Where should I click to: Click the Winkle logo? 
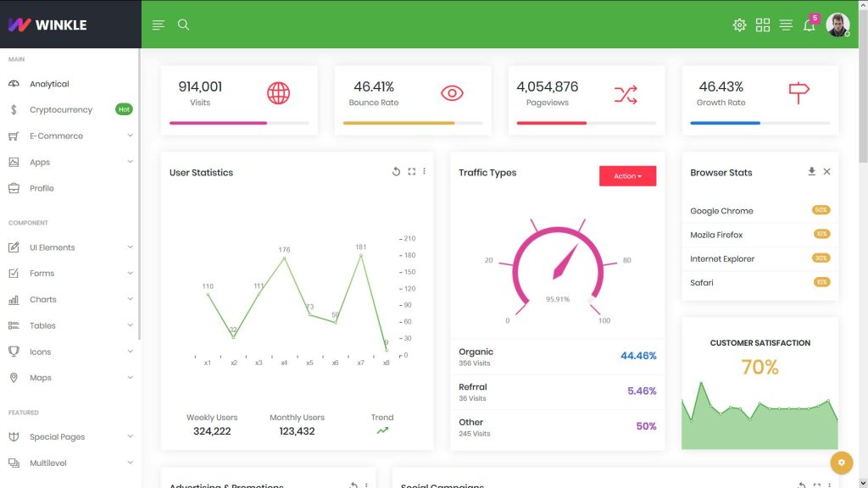pyautogui.click(x=47, y=25)
